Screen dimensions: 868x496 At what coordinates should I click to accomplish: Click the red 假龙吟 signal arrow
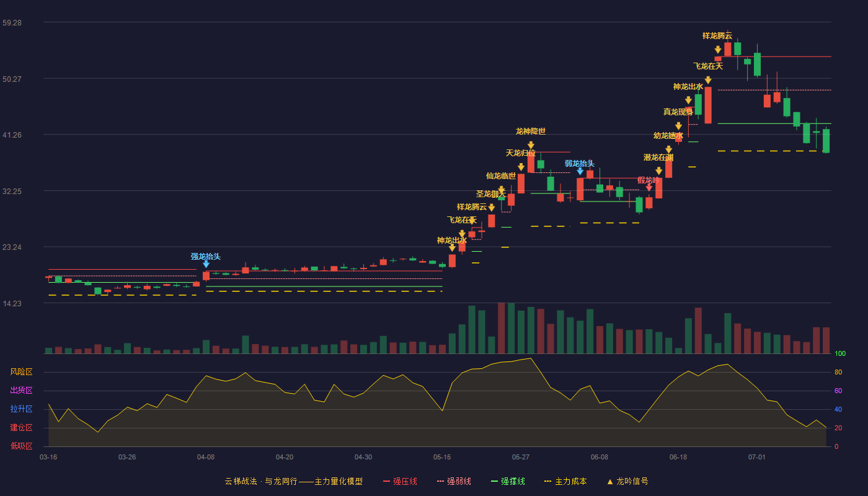(649, 187)
